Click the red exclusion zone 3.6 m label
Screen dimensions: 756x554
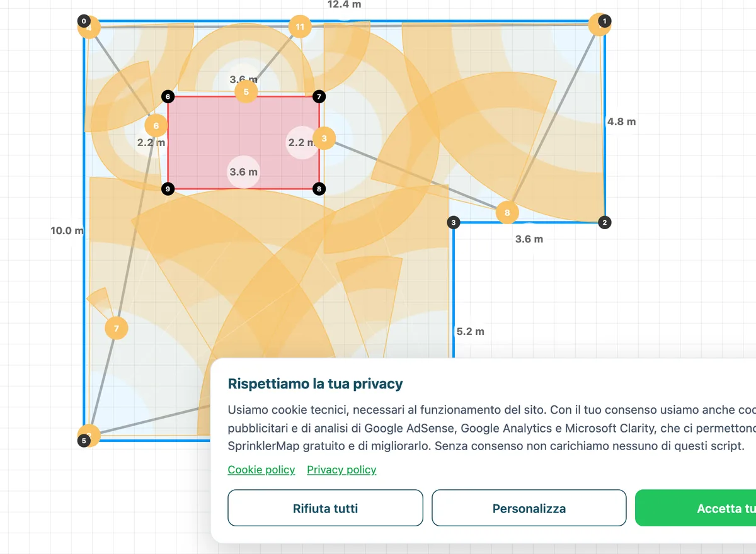tap(243, 172)
